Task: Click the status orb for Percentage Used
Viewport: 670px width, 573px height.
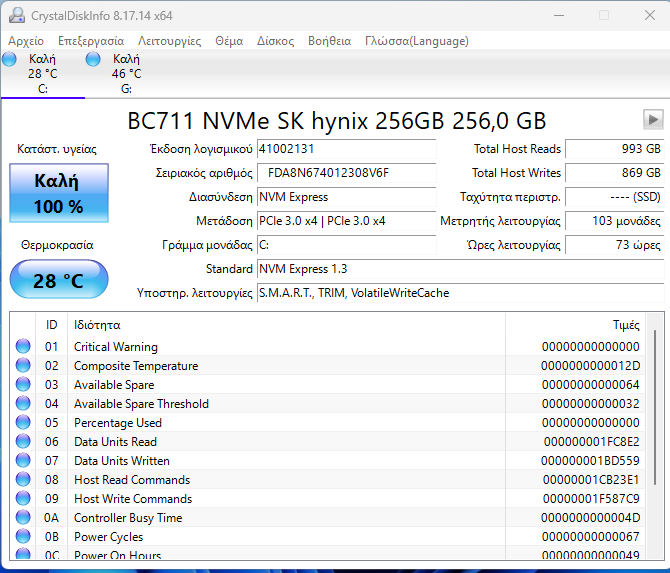Action: [23, 422]
